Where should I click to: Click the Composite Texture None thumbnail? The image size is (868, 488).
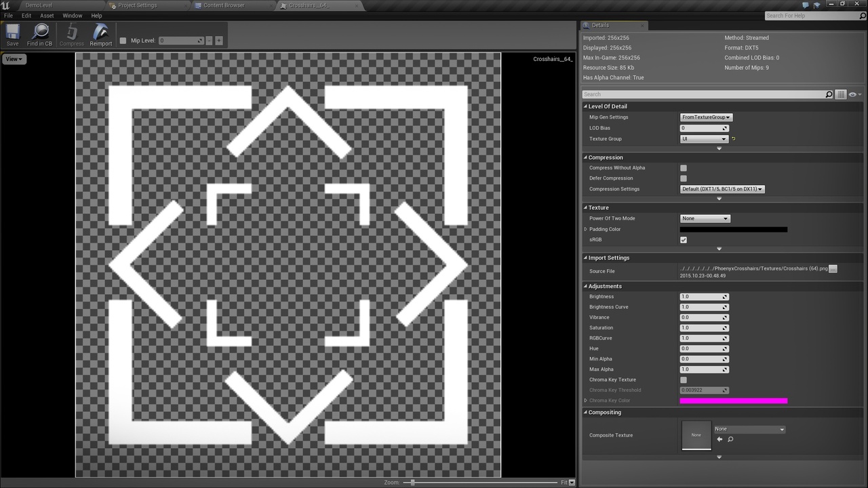[x=696, y=434]
